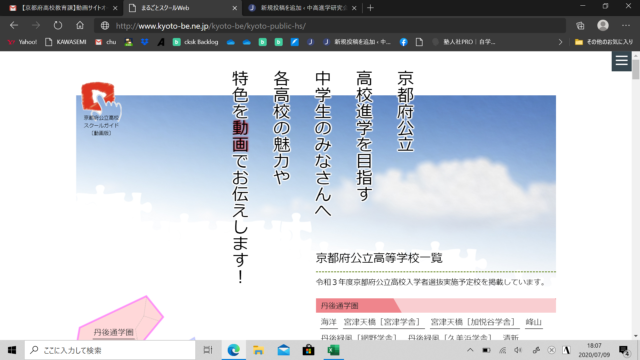Viewport: 640px width, 360px height.
Task: Open Task View on the taskbar
Action: click(x=208, y=350)
